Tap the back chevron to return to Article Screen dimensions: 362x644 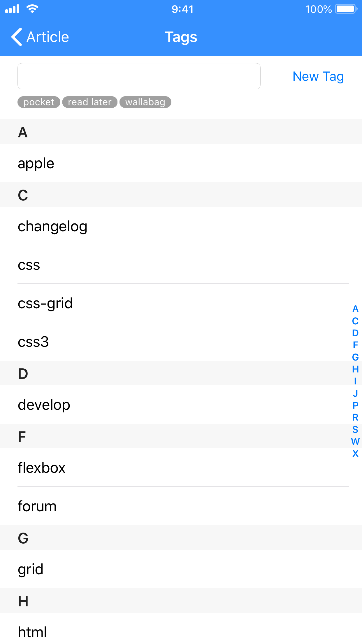pyautogui.click(x=17, y=37)
